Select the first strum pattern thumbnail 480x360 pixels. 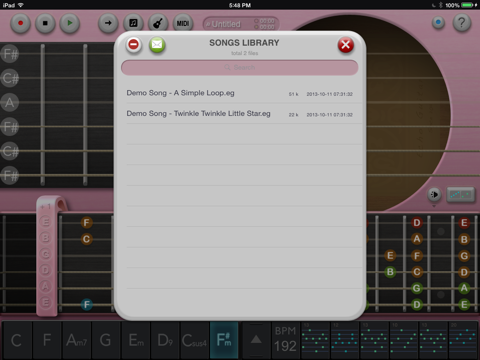[315, 340]
